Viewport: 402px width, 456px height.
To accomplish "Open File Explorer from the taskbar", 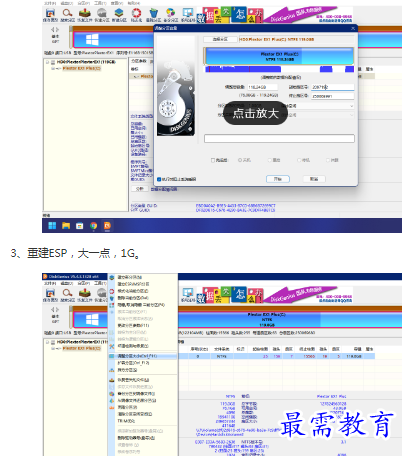I will click(x=66, y=226).
